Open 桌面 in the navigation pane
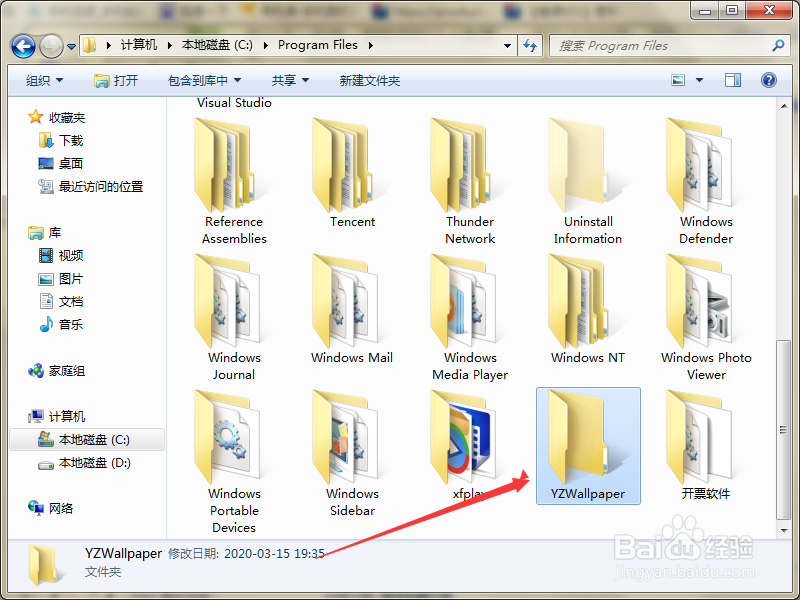Image resolution: width=800 pixels, height=600 pixels. click(x=61, y=163)
